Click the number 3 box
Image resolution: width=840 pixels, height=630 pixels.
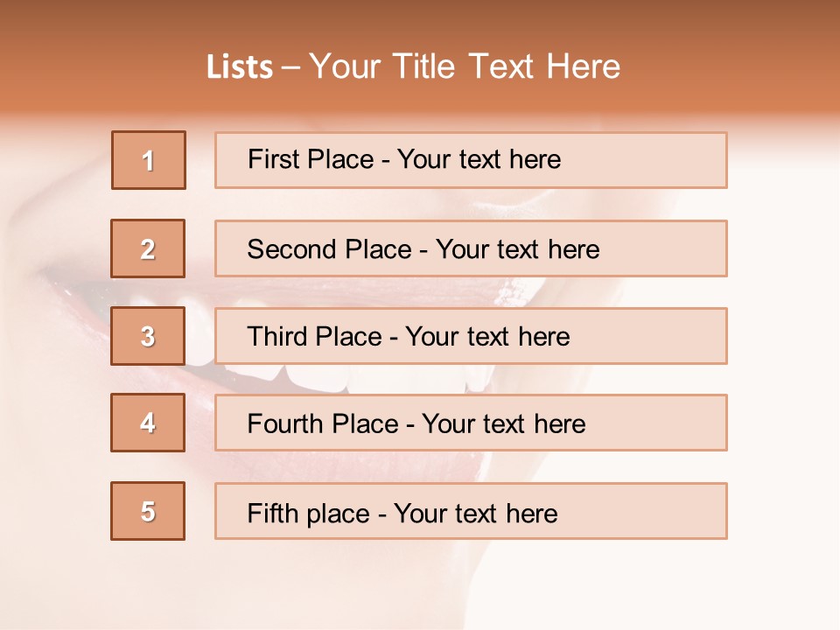click(x=148, y=336)
